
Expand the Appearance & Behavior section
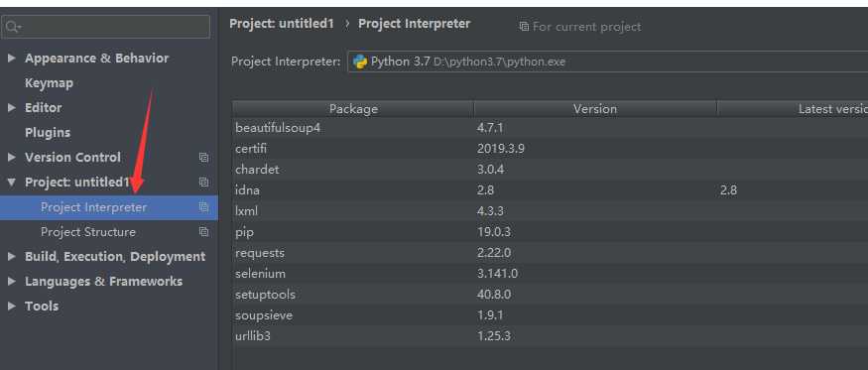tap(12, 59)
